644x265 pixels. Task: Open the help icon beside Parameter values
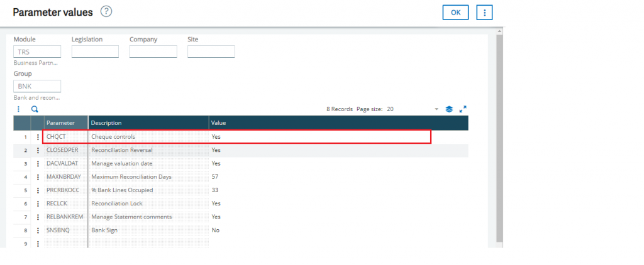[x=106, y=12]
